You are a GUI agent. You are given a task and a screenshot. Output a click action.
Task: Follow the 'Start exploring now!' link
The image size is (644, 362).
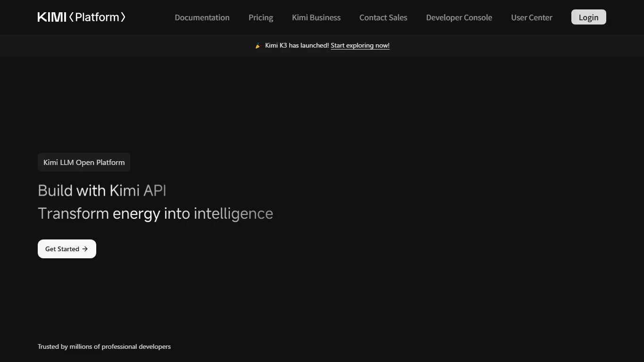360,46
